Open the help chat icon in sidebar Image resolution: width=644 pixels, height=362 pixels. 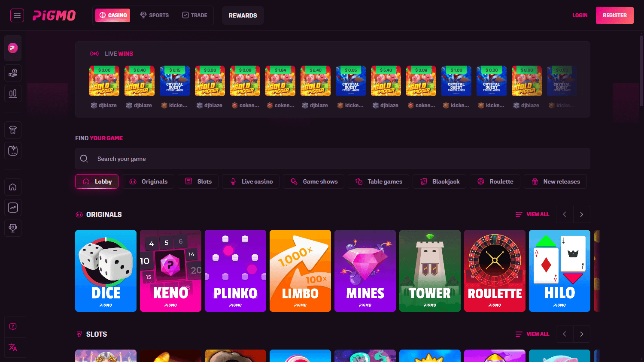13,327
